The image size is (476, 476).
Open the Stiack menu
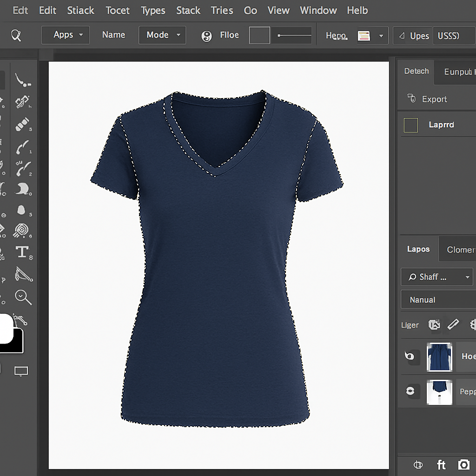[80, 11]
